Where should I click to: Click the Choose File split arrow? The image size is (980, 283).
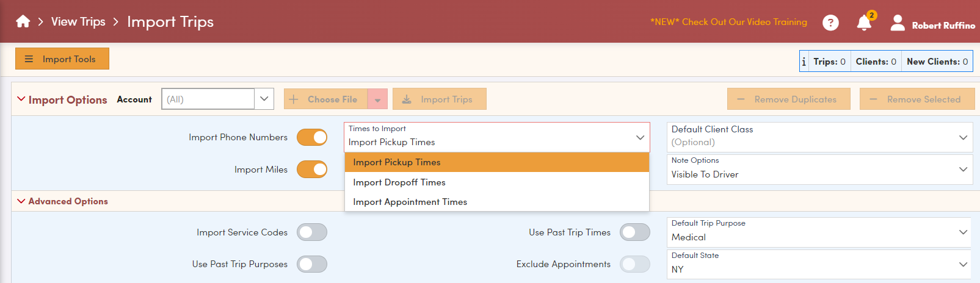377,99
